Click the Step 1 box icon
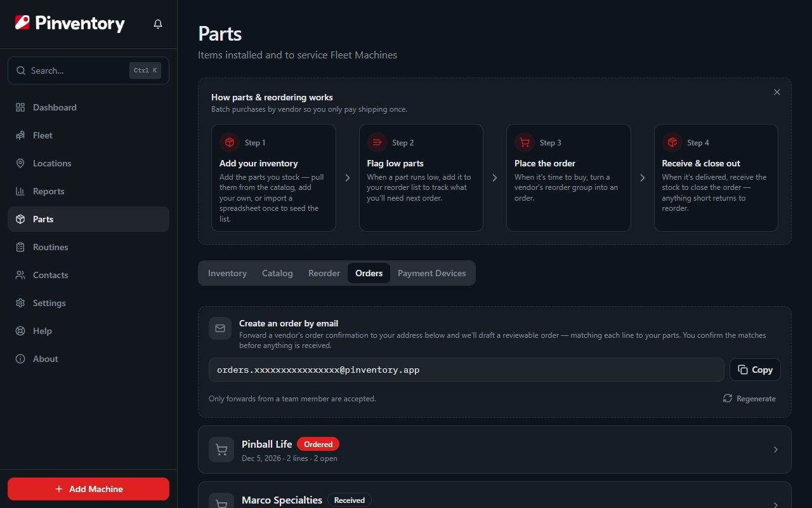812x508 pixels. point(230,142)
